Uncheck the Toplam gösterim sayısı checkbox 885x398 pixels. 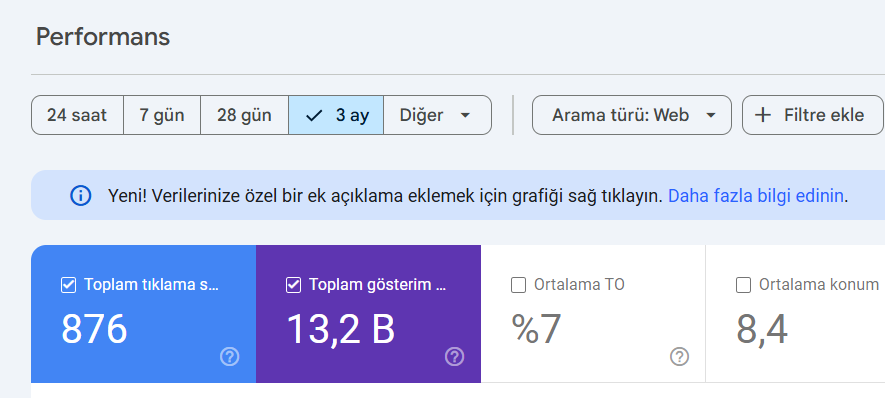click(x=293, y=286)
